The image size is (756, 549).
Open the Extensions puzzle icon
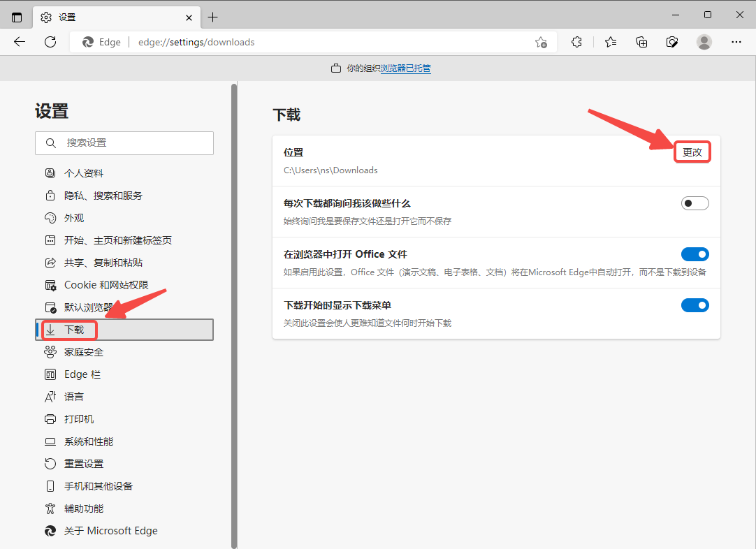[576, 42]
